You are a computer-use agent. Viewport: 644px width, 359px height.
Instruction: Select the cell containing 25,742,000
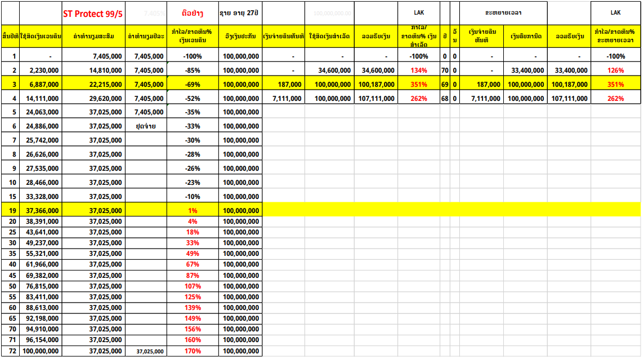[41, 140]
